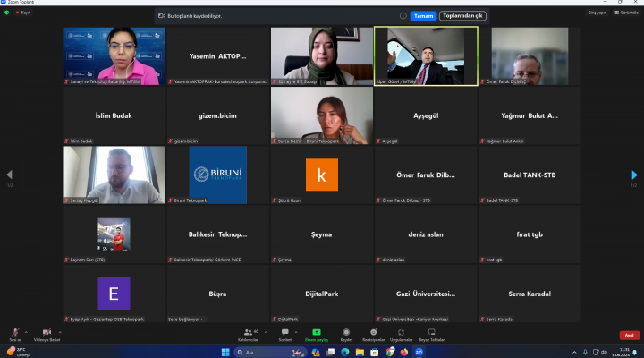Select Alper Güzel / MTGM video tile

pyautogui.click(x=426, y=56)
